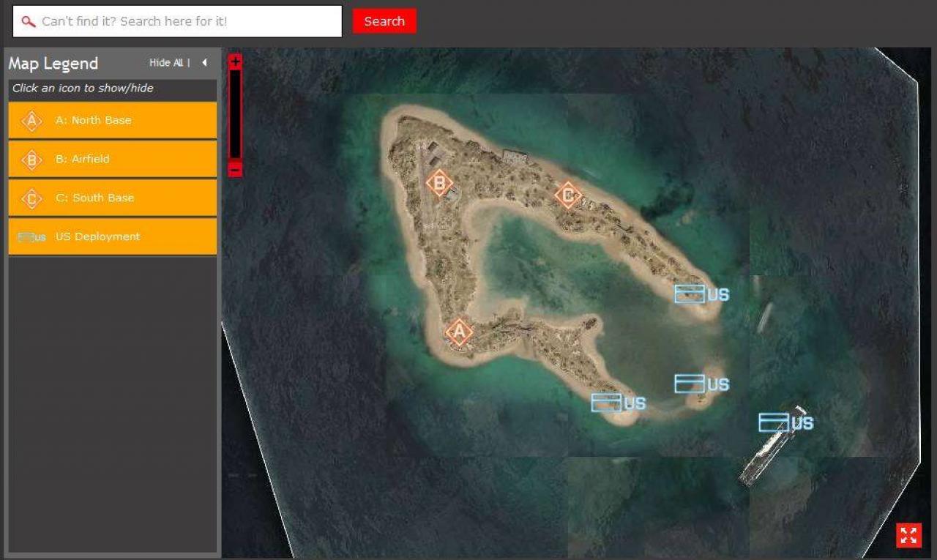Toggle B: Airfield legend visibility
This screenshot has width=937, height=560.
click(113, 159)
